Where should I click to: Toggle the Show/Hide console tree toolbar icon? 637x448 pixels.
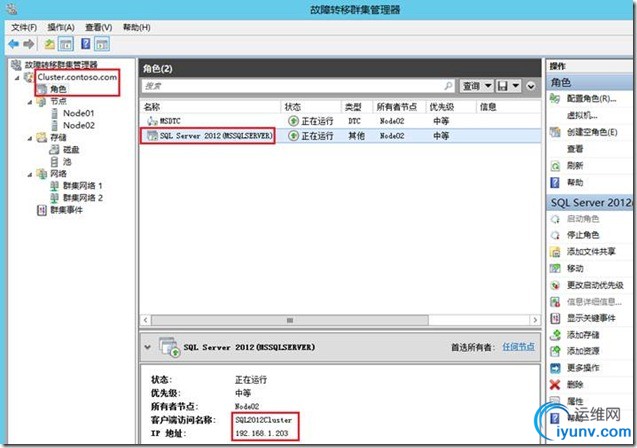pos(66,44)
